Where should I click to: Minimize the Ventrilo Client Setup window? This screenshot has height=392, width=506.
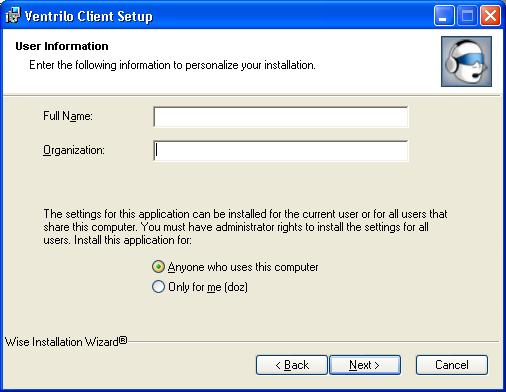pyautogui.click(x=444, y=16)
